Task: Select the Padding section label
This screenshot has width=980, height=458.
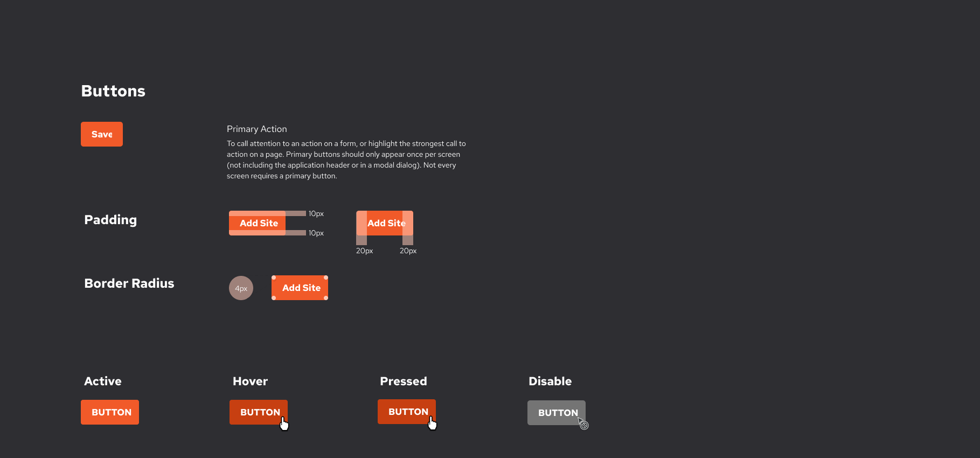Action: (x=110, y=220)
